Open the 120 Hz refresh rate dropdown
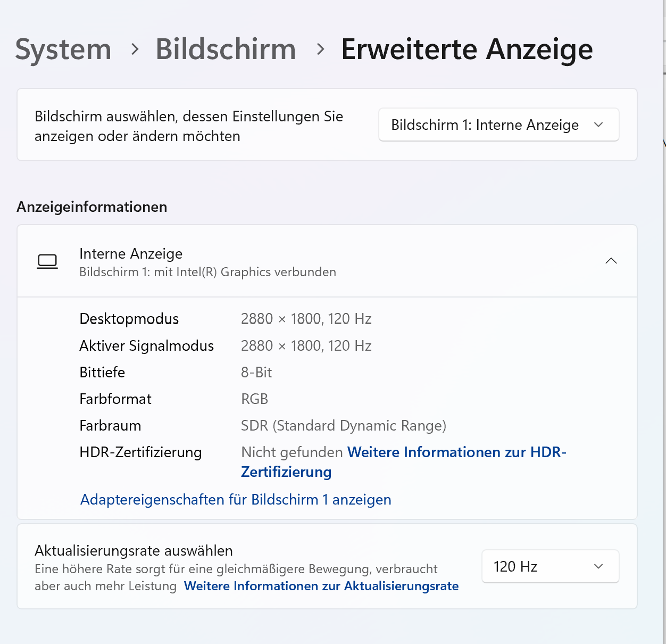This screenshot has width=666, height=644. [x=550, y=566]
